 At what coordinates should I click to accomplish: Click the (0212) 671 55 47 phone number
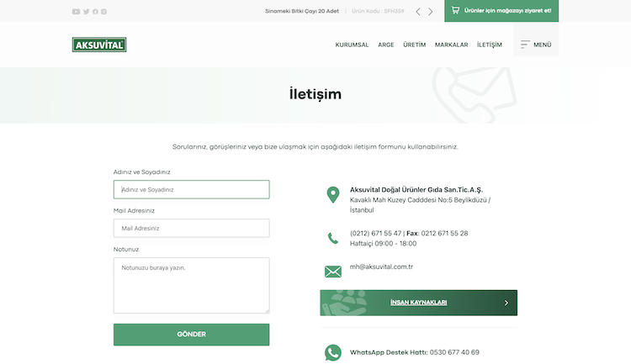pos(375,234)
